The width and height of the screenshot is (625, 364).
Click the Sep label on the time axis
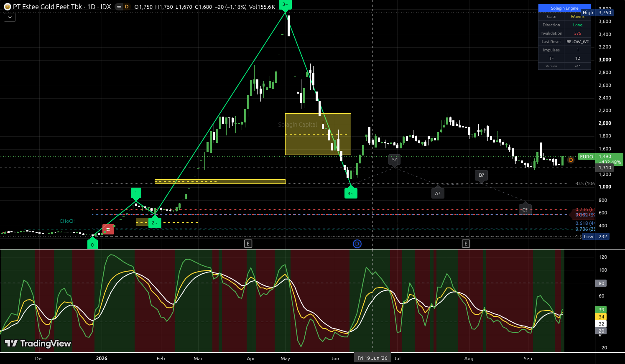[x=528, y=359]
